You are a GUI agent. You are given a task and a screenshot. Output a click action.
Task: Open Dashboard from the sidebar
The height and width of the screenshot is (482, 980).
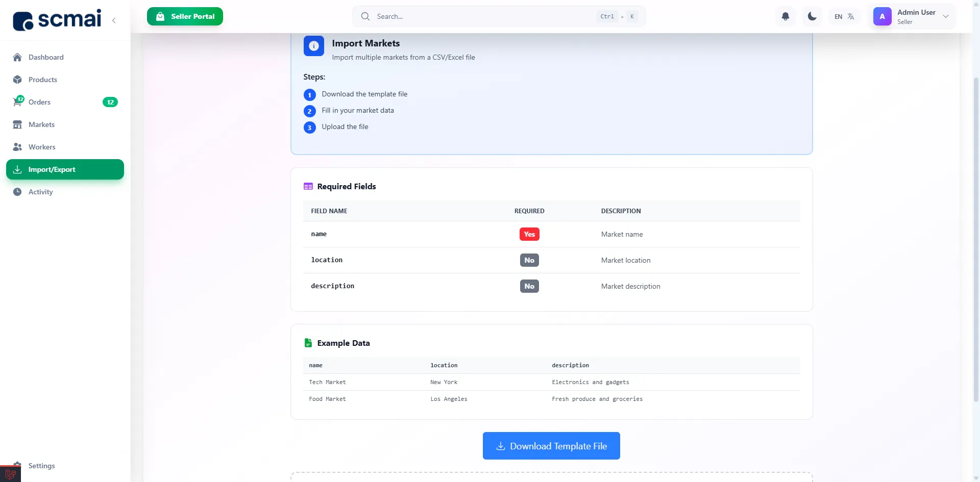[x=65, y=57]
